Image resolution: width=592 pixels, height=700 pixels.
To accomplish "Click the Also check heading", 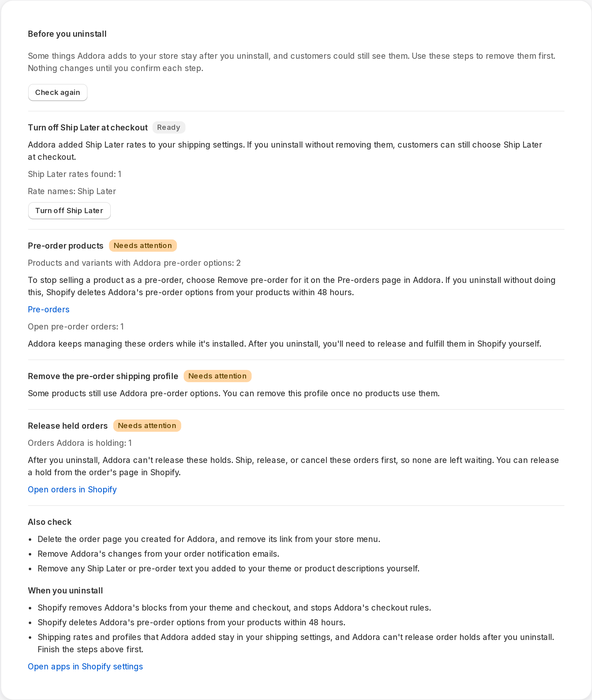I will (x=50, y=522).
